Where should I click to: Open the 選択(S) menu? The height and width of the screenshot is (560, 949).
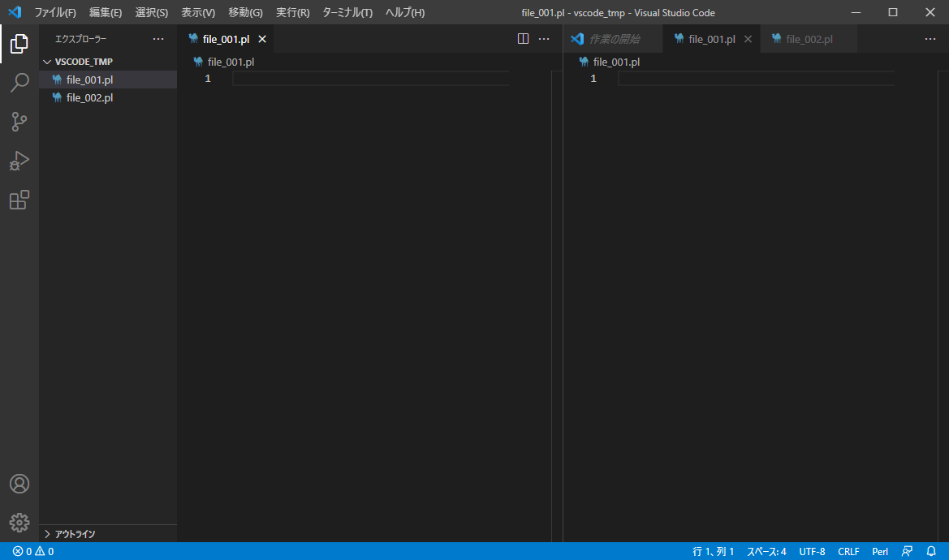point(151,12)
